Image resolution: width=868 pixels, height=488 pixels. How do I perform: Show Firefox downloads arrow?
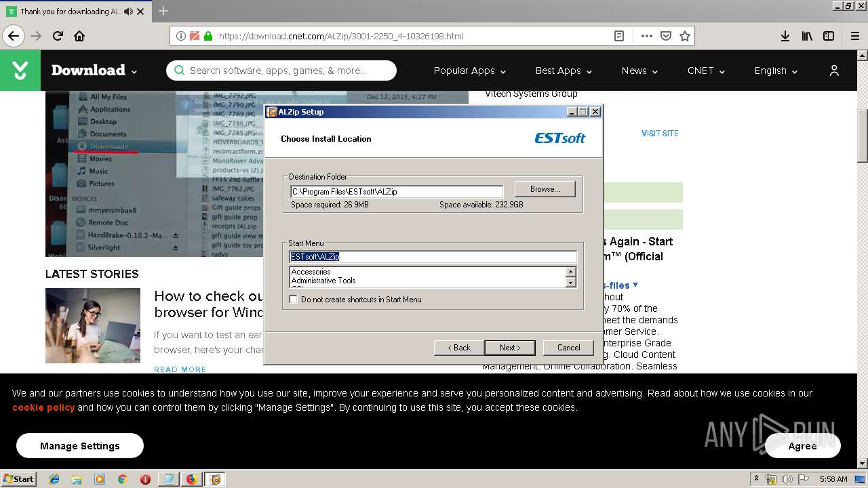(785, 36)
